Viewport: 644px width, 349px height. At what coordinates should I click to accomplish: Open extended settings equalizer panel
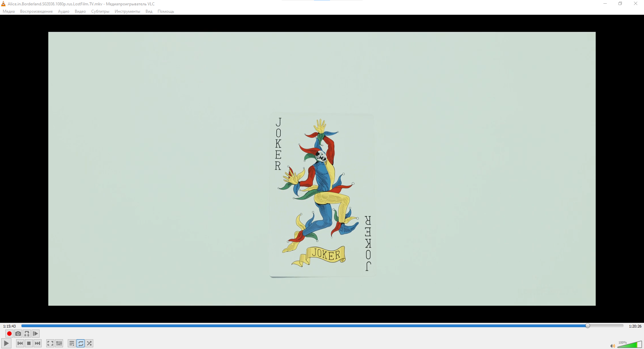click(59, 343)
